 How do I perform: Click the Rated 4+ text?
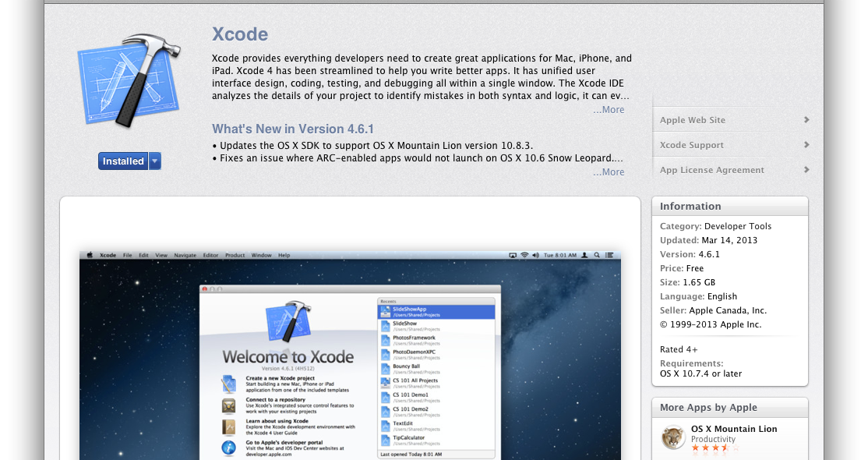(679, 350)
